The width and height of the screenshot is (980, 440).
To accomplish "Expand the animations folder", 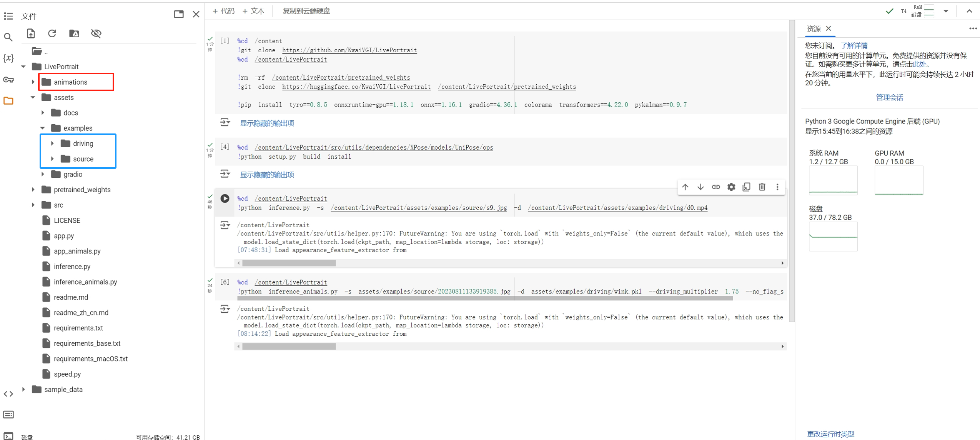I will [x=33, y=82].
